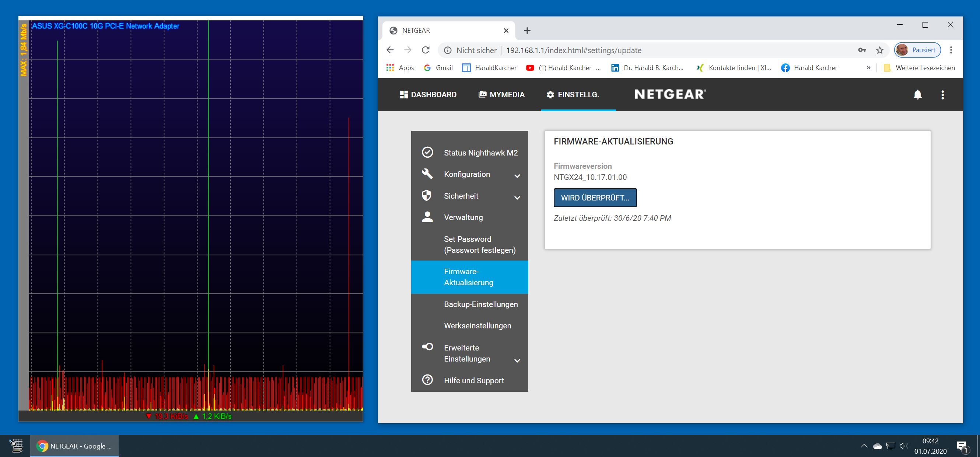This screenshot has width=980, height=457.
Task: Click the Nicht sicher site info icon
Action: pyautogui.click(x=448, y=50)
